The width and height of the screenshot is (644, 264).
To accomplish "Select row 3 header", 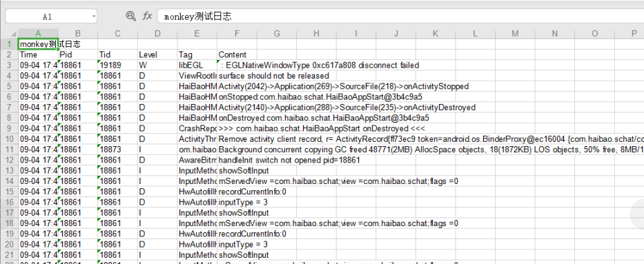I will (10, 65).
